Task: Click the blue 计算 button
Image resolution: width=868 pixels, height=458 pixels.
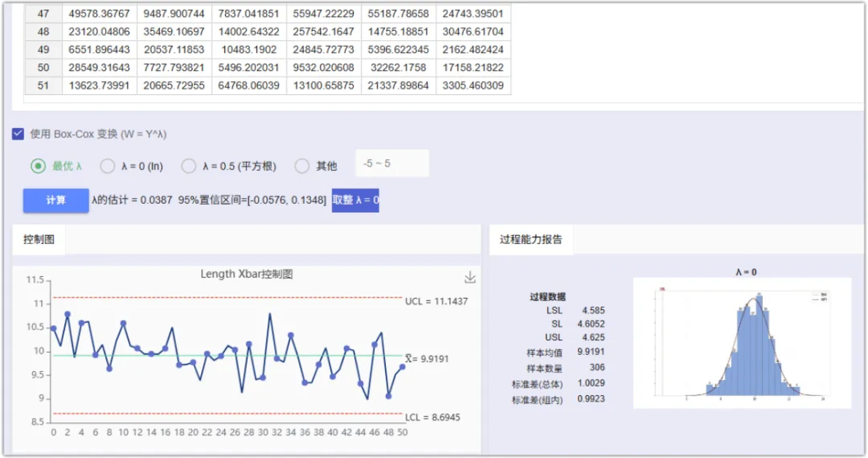Action: pos(56,200)
